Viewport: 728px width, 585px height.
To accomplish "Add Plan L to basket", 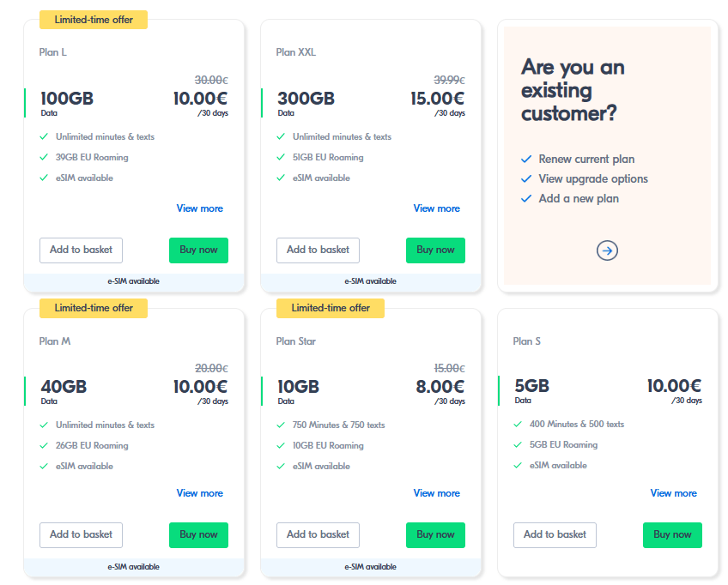I will 81,250.
